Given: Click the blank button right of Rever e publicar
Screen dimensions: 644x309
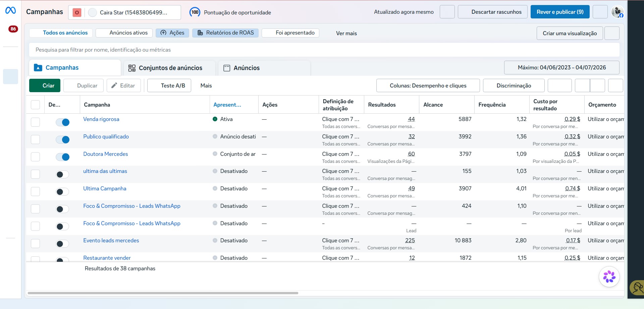Looking at the screenshot, I should tap(600, 12).
